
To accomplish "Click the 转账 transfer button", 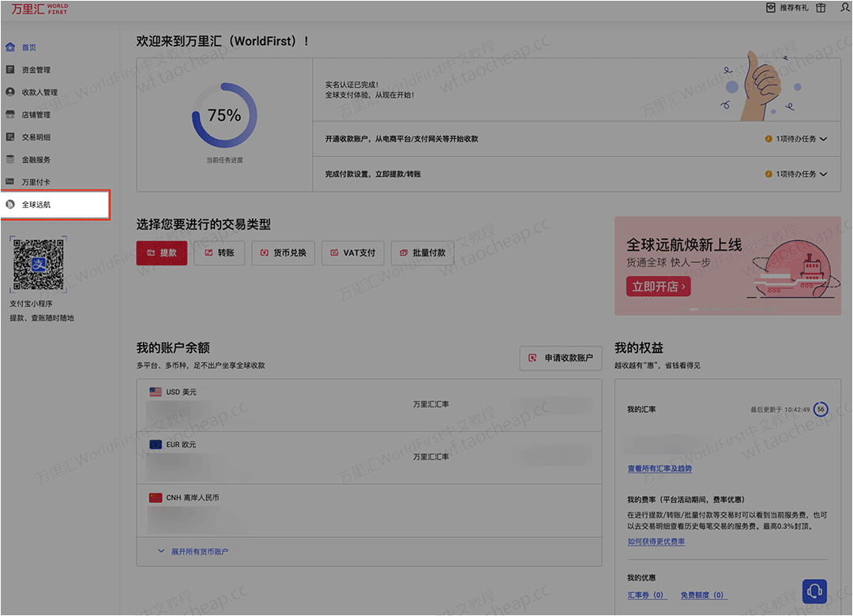I will tap(220, 253).
